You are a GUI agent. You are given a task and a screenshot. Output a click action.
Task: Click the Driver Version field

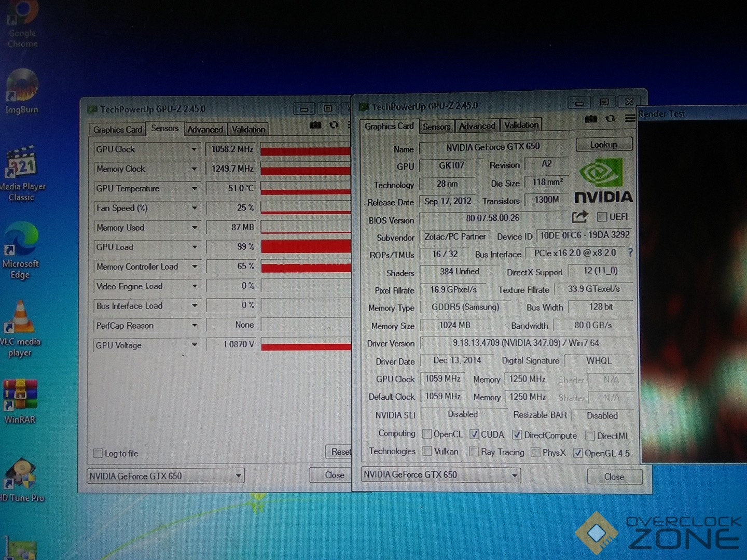526,343
